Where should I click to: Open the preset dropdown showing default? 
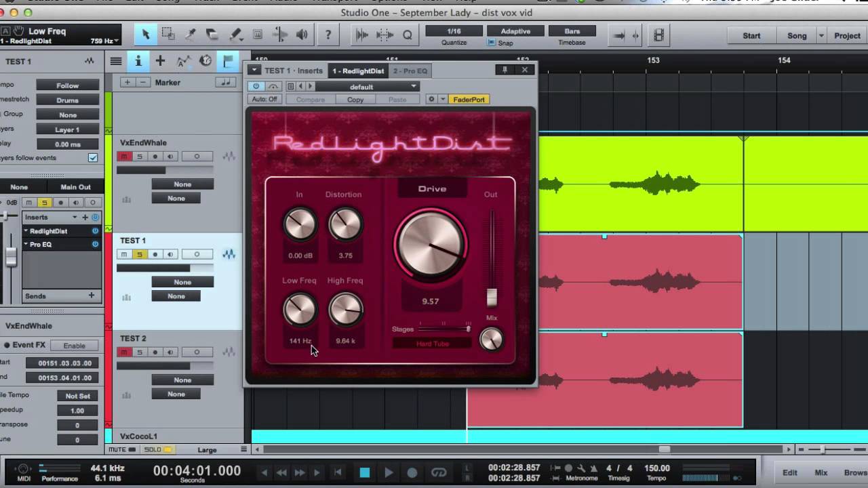368,87
